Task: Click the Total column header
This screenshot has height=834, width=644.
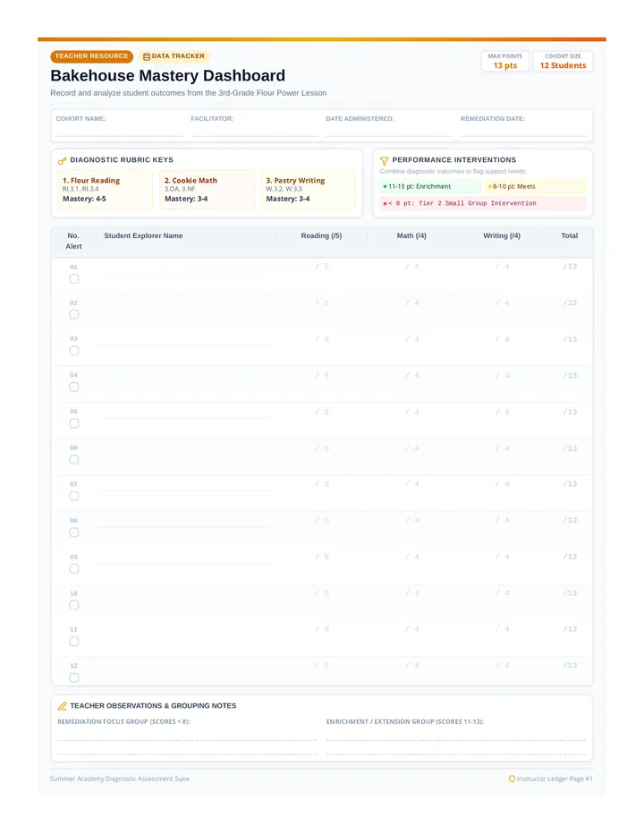Action: pyautogui.click(x=570, y=235)
